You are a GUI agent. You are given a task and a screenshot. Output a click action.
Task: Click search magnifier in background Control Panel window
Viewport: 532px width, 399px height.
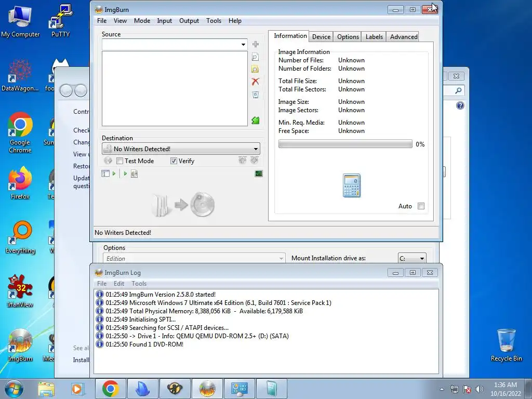point(458,90)
